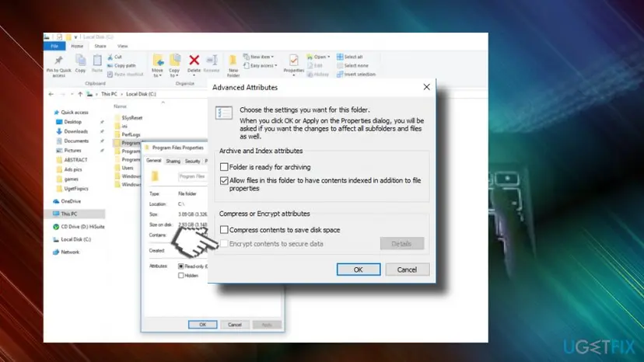
Task: Select General tab in Properties window
Action: click(x=153, y=161)
